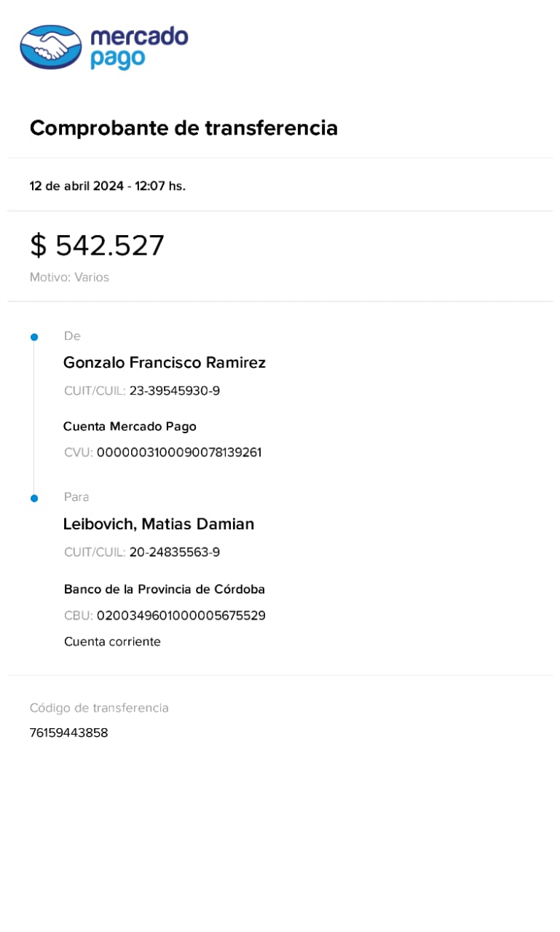Click the sender name Gonzalo Francisco Ramirez
The image size is (560, 932).
(x=165, y=363)
